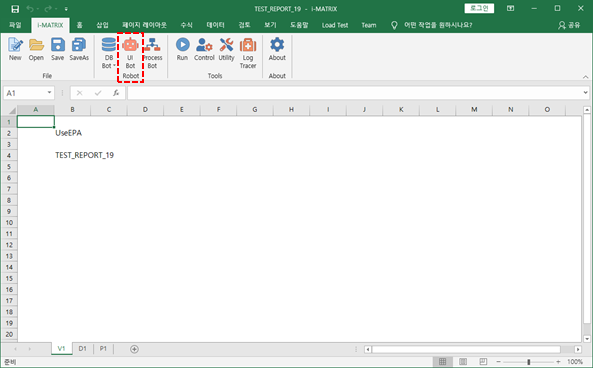Viewport: 593px width, 368px height.
Task: Open the 파일 menu tab
Action: (15, 25)
